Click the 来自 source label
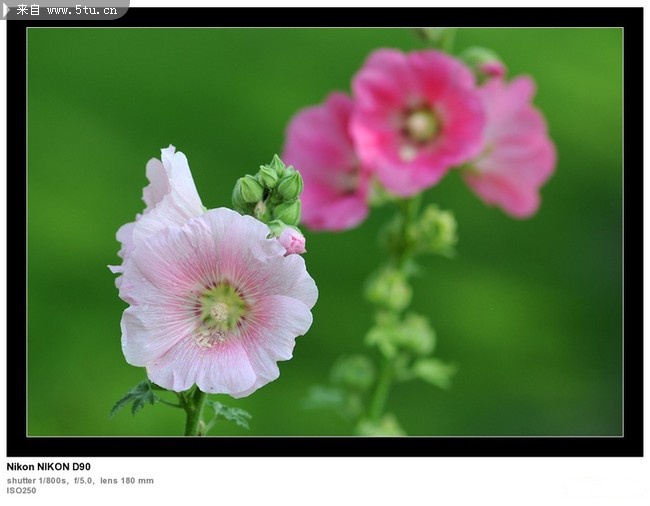Screen dimensions: 650x506 [29, 10]
